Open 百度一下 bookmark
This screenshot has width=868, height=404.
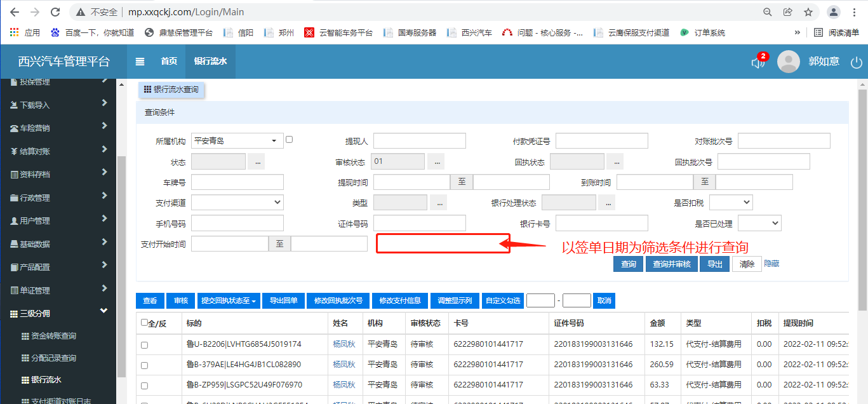pos(93,32)
